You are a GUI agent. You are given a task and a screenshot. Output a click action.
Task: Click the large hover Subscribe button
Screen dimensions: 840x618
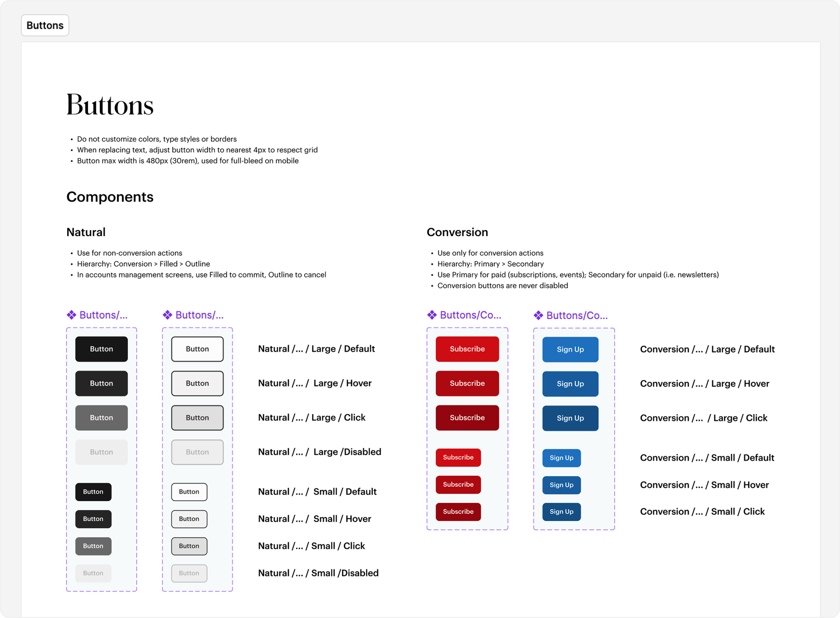tap(467, 383)
